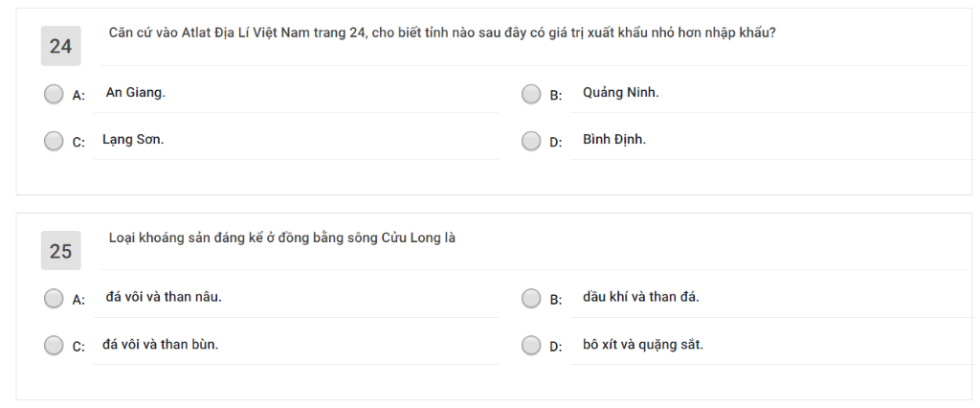Select radio button B for question 25
Image resolution: width=980 pixels, height=408 pixels.
[531, 299]
